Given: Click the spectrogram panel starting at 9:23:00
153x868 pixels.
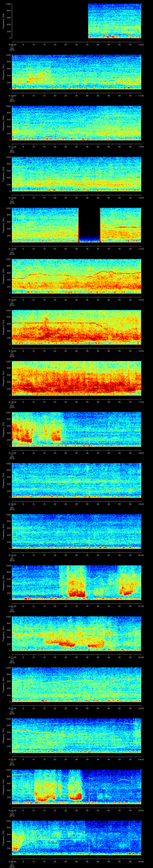Looking at the screenshot, I should pyautogui.click(x=77, y=736).
